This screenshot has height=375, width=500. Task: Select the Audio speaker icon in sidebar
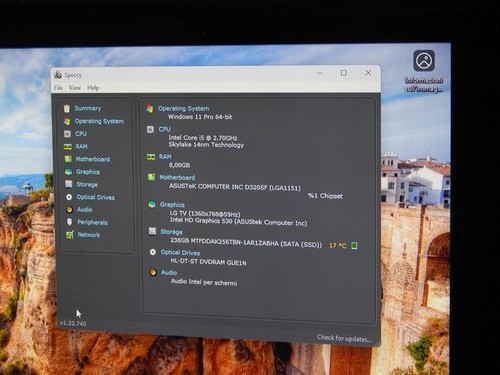69,210
